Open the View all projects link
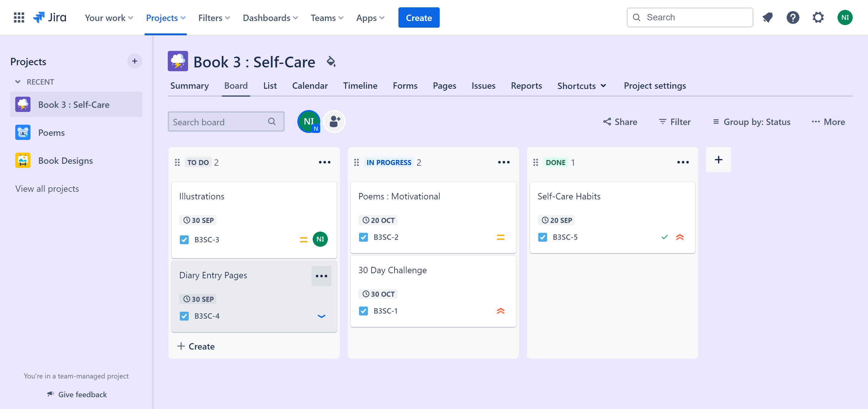 [x=47, y=189]
